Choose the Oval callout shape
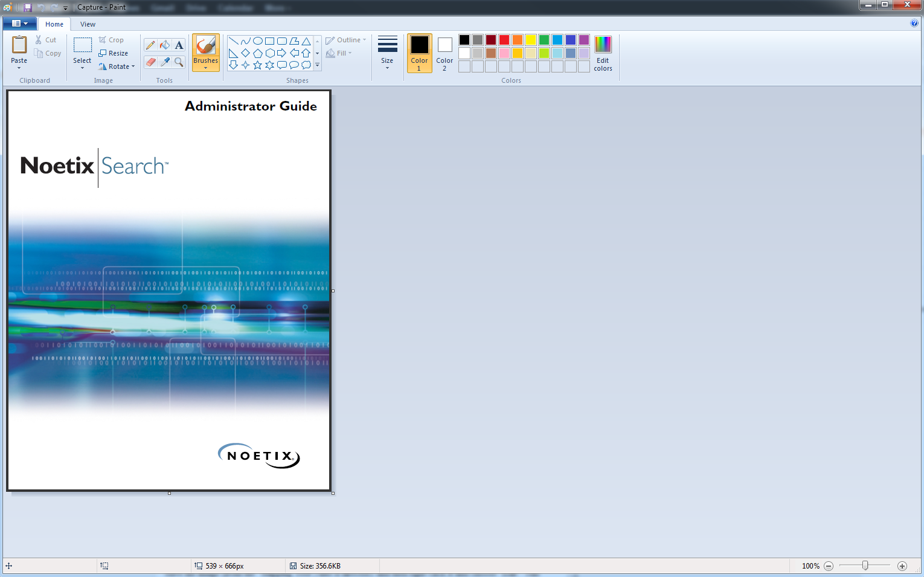The image size is (924, 577). [x=294, y=65]
